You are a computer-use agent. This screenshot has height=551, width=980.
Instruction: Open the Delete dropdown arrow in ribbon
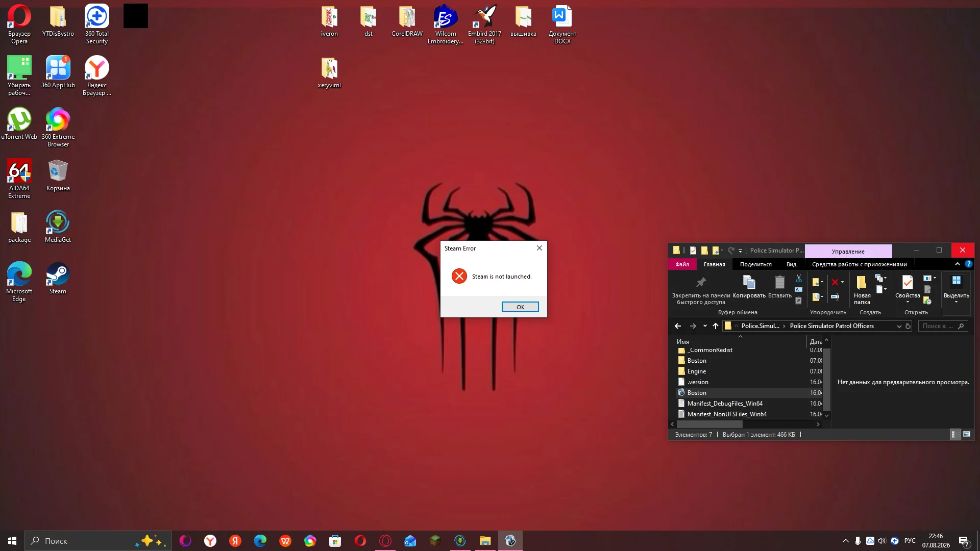tap(842, 282)
